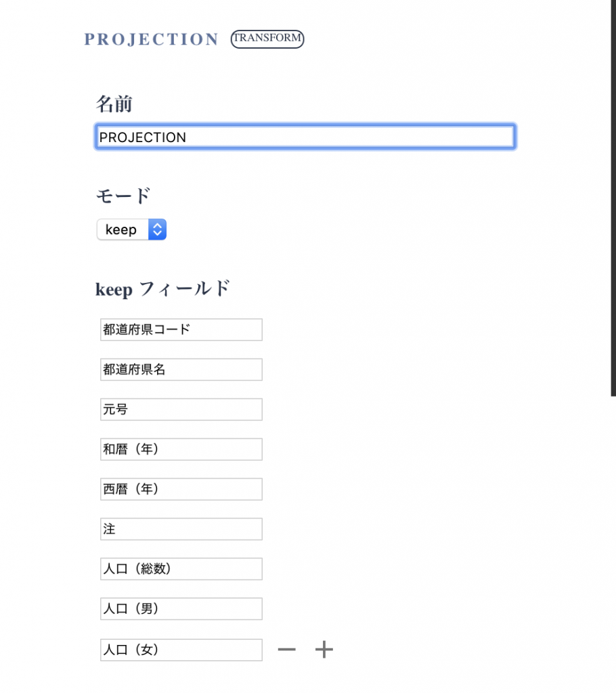Edit the 人口（女） field
Image resolution: width=616 pixels, height=693 pixels.
pos(181,650)
